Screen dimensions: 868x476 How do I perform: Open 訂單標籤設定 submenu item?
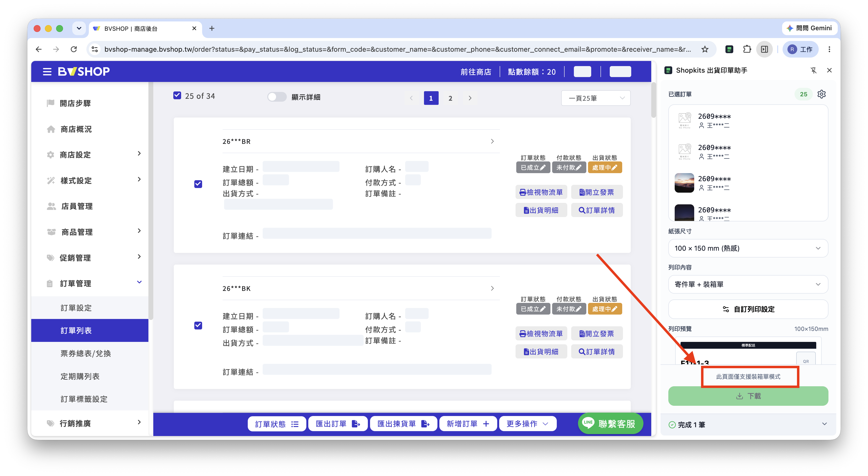[x=90, y=399]
